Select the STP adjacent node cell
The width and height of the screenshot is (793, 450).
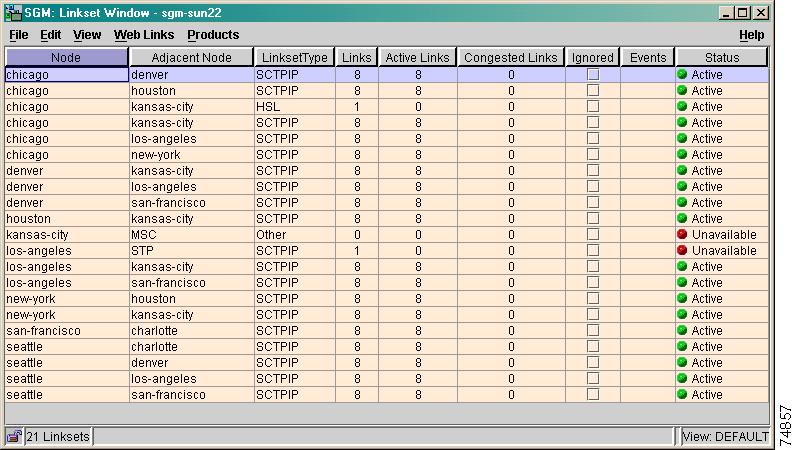192,250
